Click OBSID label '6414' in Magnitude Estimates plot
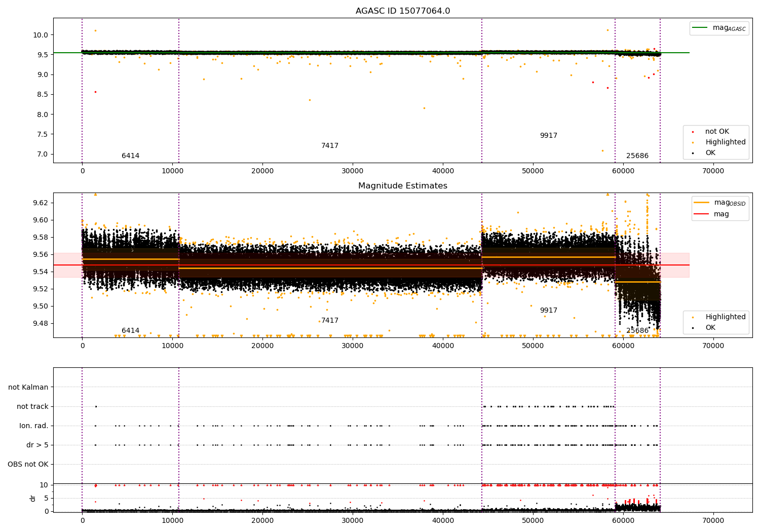The image size is (760, 532). coord(130,331)
